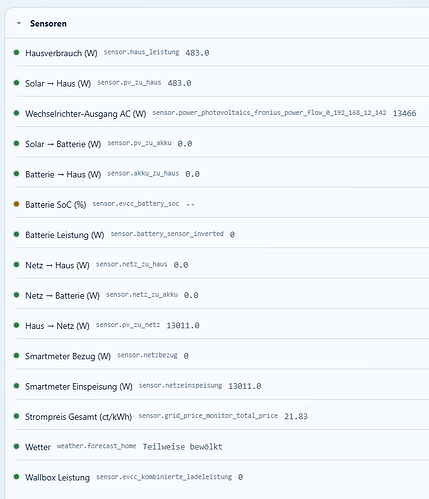Click the Strompreis value 21.83

[296, 417]
